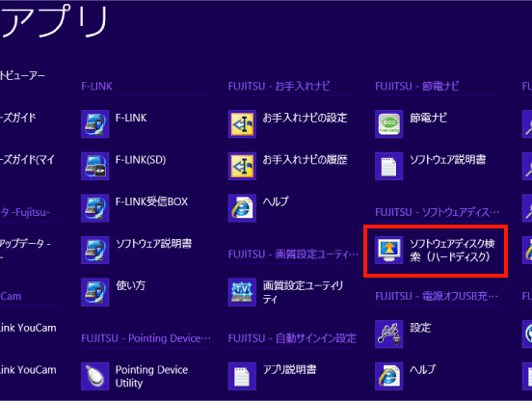Launch the Pointing Device Utility mouse icon
Screen dimensions: 532x401
[x=95, y=376]
